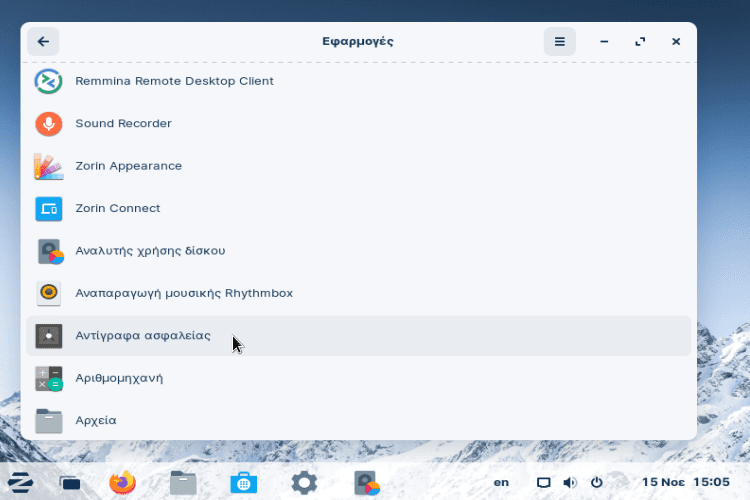Viewport: 750px width, 500px height.
Task: Pick the Zorin Connect label
Action: point(118,208)
